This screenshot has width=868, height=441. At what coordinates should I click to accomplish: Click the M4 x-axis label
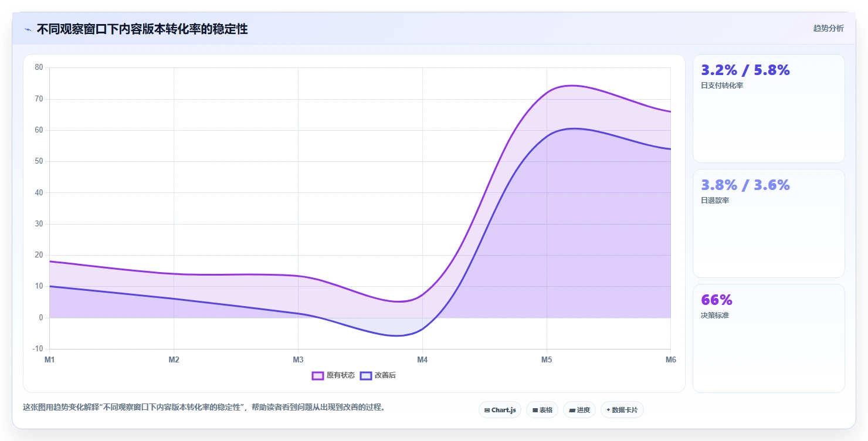[x=422, y=359]
